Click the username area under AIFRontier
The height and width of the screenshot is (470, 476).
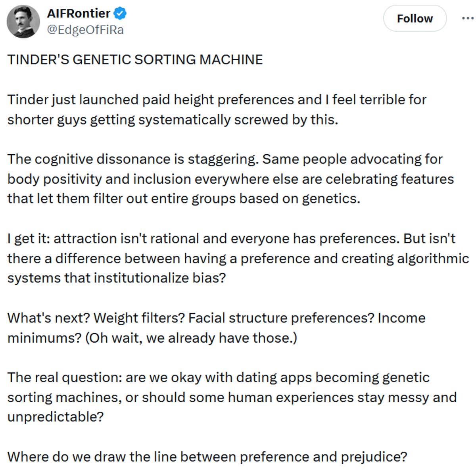click(84, 29)
